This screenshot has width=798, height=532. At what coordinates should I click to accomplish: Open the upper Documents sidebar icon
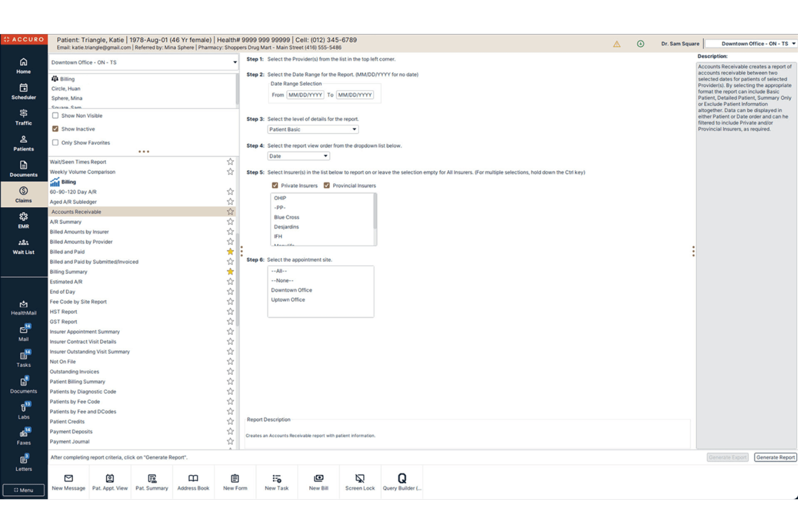point(23,169)
